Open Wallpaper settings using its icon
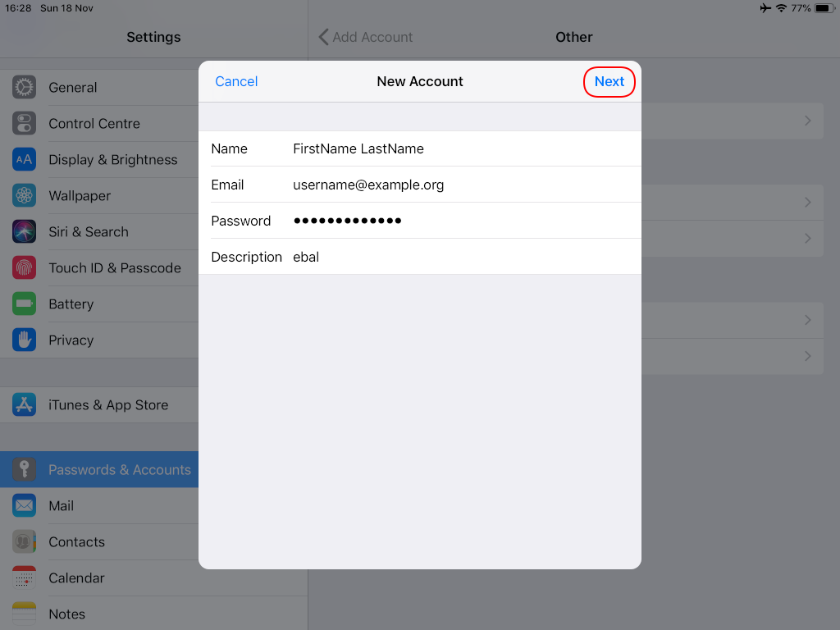Image resolution: width=840 pixels, height=630 pixels. pos(24,195)
